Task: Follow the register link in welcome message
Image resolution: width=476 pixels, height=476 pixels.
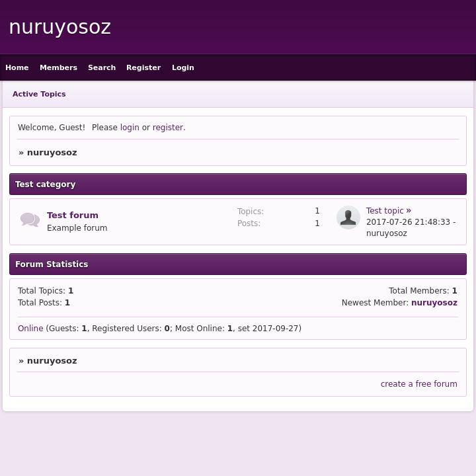Action: (168, 128)
